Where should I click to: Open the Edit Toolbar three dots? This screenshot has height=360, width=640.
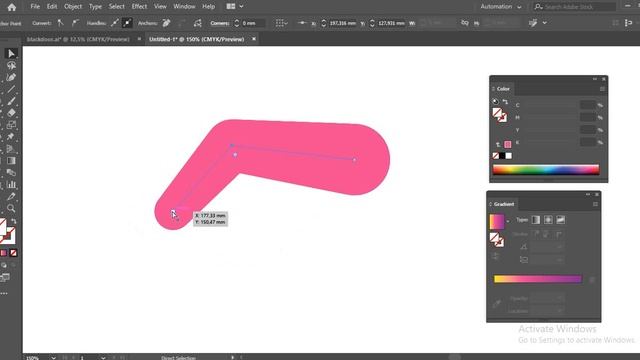click(x=4, y=293)
